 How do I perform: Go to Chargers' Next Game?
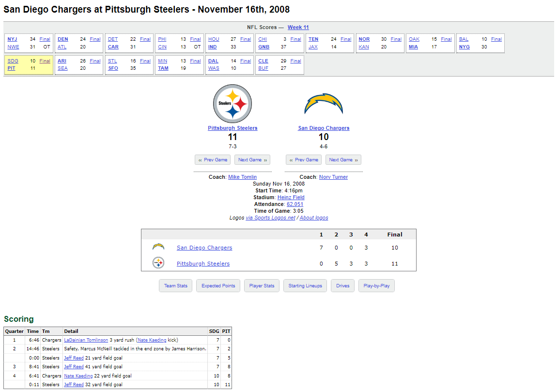coord(343,160)
